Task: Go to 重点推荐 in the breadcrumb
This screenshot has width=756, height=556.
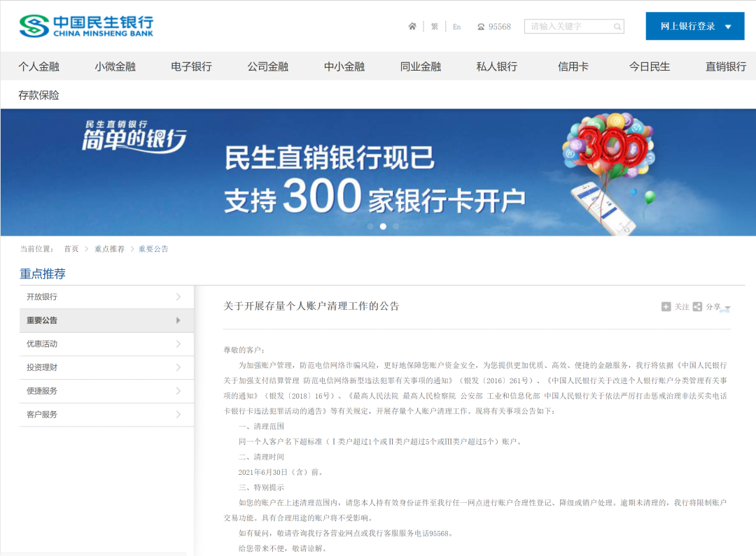Action: click(109, 249)
